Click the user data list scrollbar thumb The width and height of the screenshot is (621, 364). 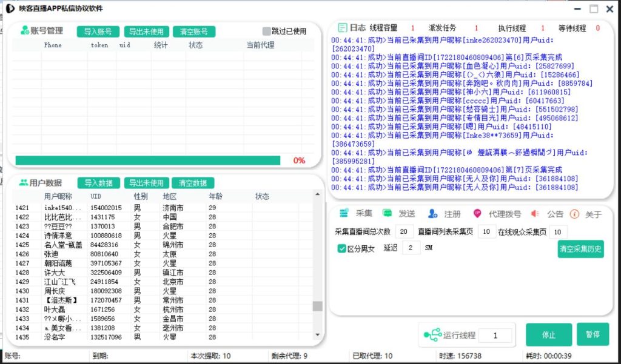tap(317, 306)
